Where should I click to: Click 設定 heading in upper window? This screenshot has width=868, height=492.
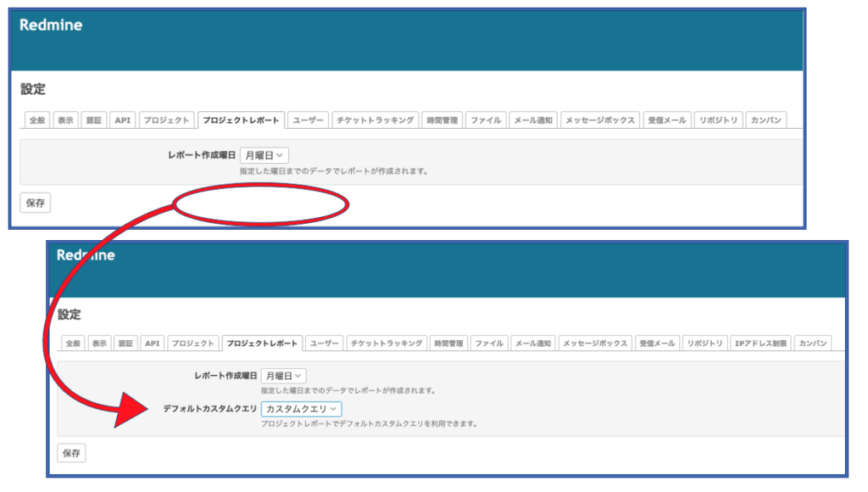33,89
